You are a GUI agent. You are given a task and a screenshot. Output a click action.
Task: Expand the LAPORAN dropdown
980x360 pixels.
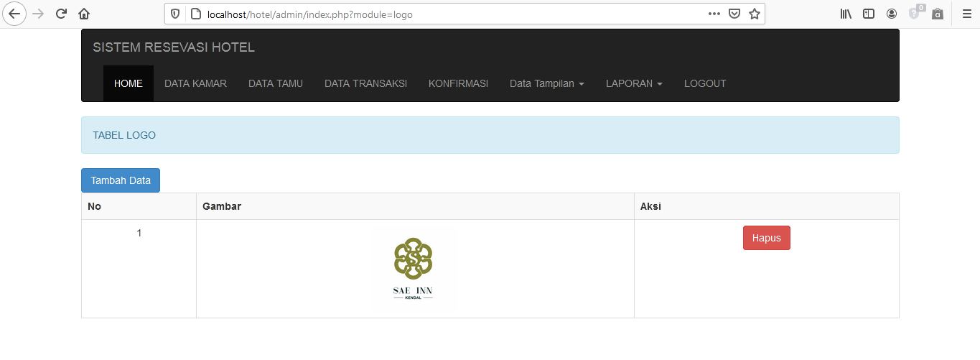(634, 83)
